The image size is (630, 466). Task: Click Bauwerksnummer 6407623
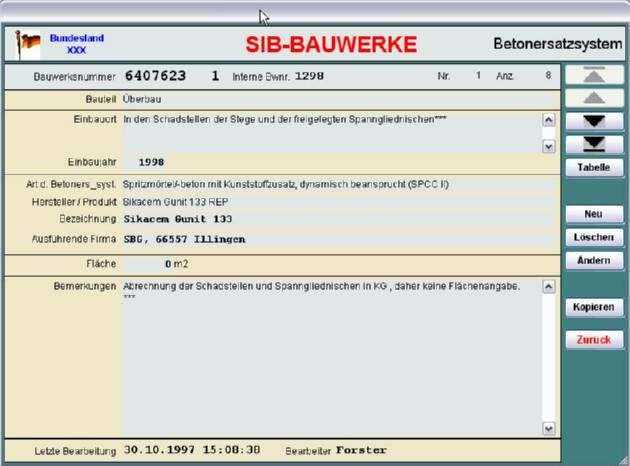pyautogui.click(x=155, y=76)
